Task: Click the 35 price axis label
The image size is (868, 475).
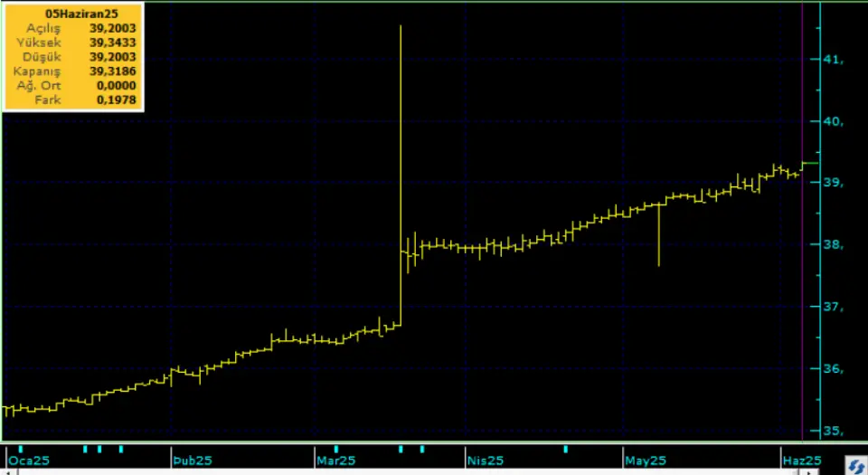Action: [833, 431]
